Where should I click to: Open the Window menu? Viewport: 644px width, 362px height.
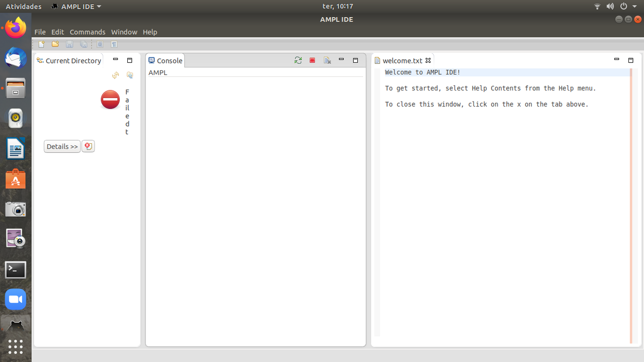click(124, 32)
